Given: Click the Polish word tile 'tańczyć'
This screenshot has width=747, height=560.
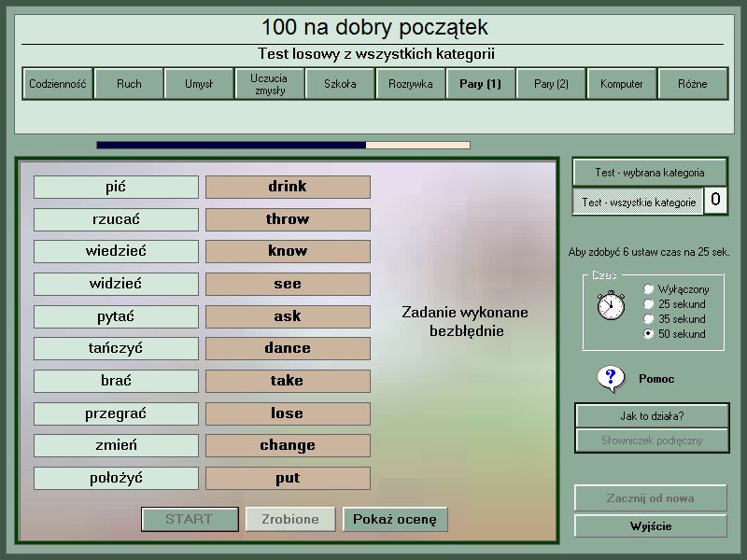Looking at the screenshot, I should point(116,349).
